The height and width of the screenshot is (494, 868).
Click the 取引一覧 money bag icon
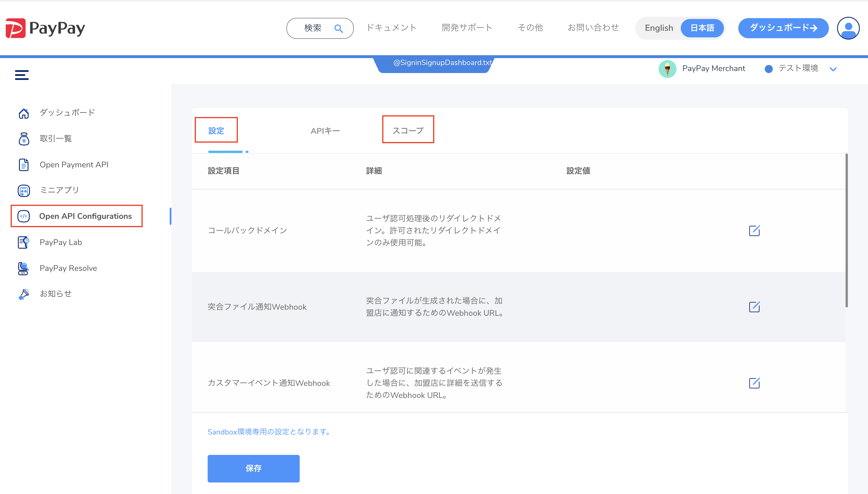click(24, 139)
